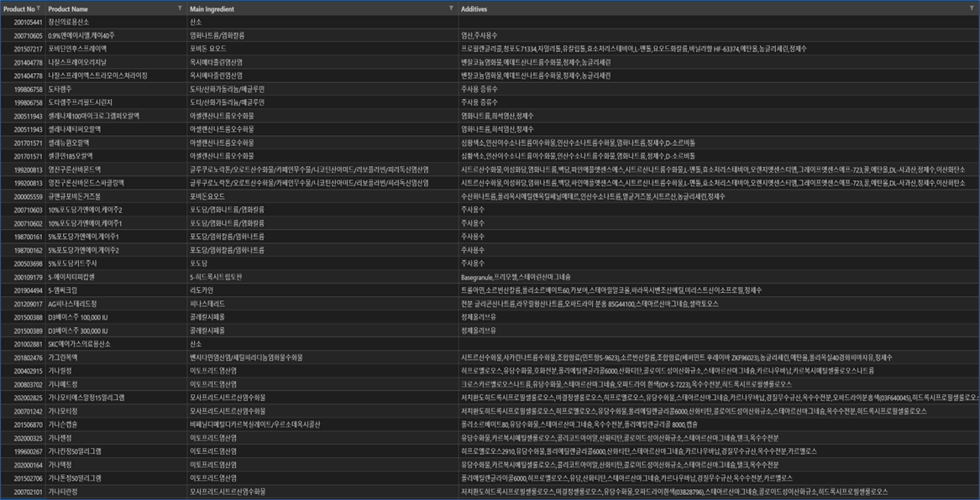Viewport: 980px width, 500px height.
Task: Open the Product No column filter icon
Action: point(39,8)
